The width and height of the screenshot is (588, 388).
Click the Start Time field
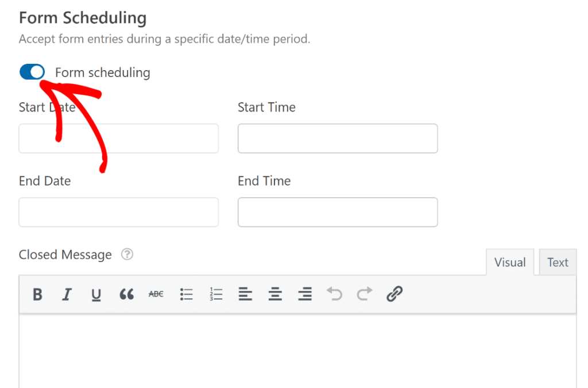(x=338, y=139)
